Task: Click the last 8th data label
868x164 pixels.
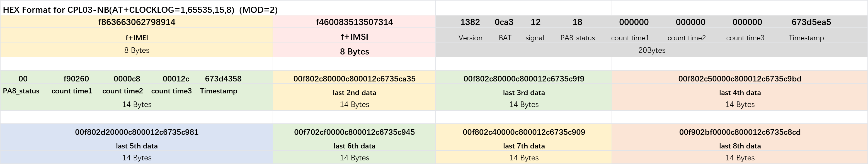Action: [x=740, y=146]
